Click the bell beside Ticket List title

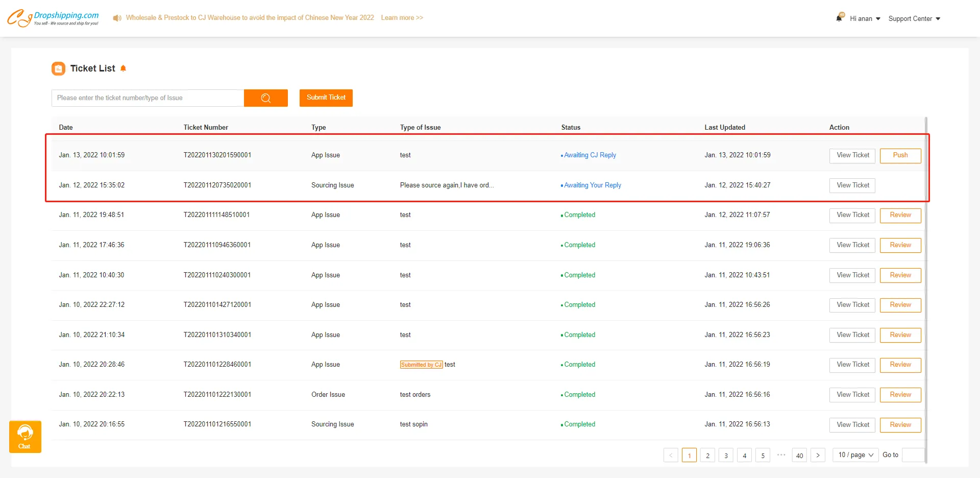click(x=123, y=68)
